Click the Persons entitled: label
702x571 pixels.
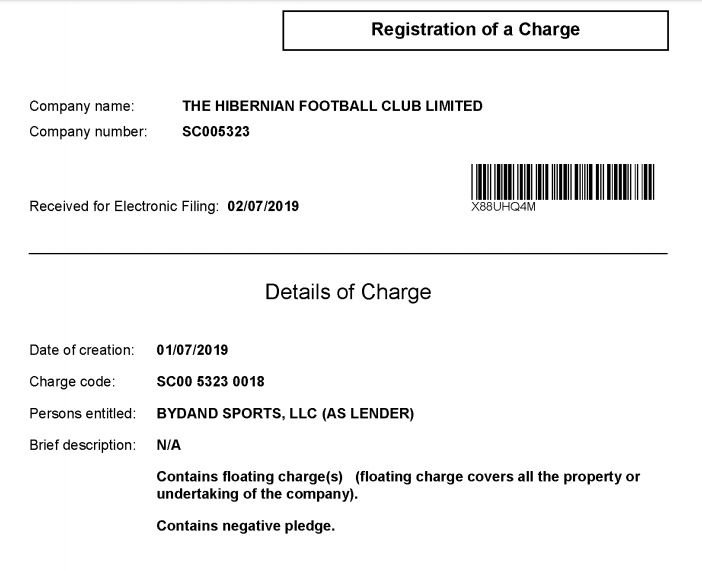pos(82,413)
